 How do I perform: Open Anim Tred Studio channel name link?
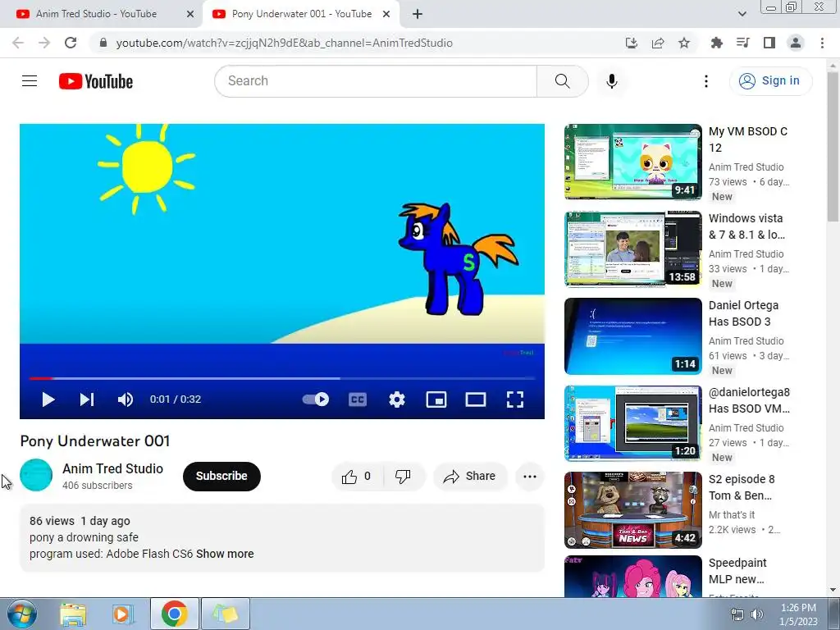[112, 468]
